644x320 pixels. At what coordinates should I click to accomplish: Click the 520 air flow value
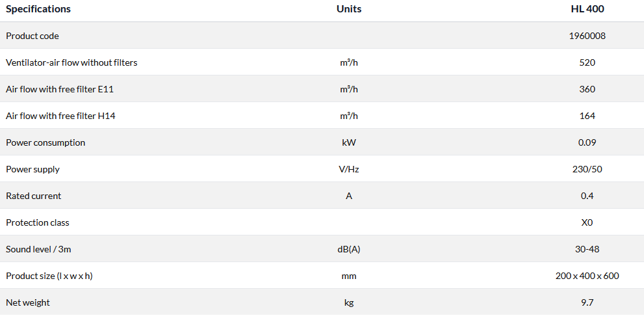[x=587, y=62]
